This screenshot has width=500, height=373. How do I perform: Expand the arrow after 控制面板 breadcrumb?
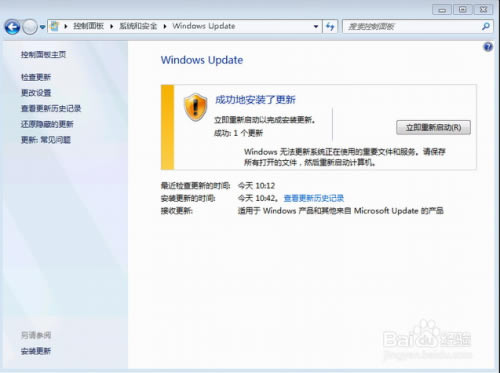112,26
